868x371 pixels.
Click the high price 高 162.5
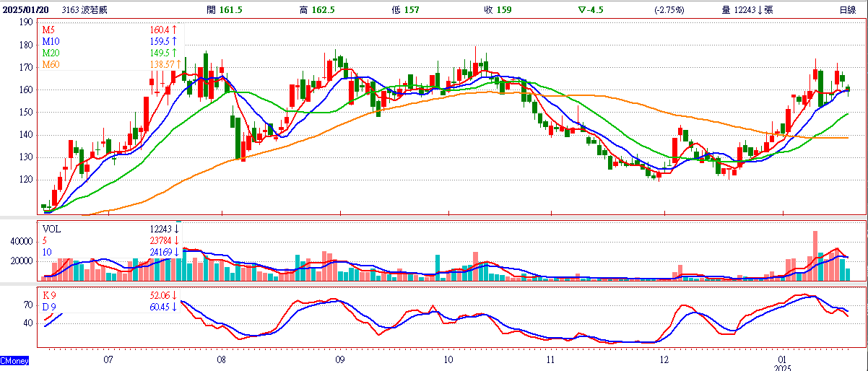[x=317, y=10]
